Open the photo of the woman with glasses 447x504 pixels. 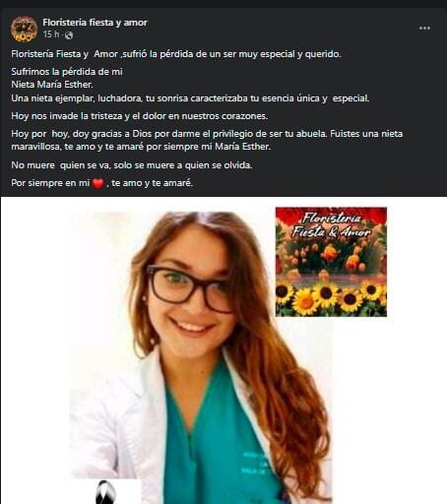click(x=200, y=356)
